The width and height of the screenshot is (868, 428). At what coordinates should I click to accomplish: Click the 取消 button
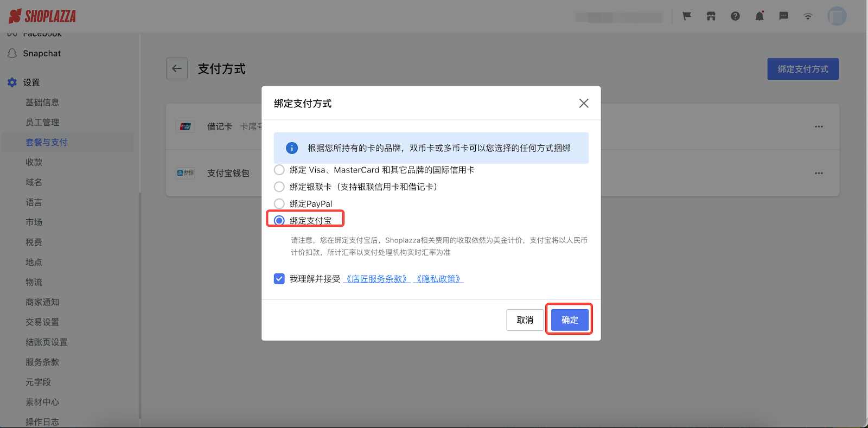coord(525,320)
